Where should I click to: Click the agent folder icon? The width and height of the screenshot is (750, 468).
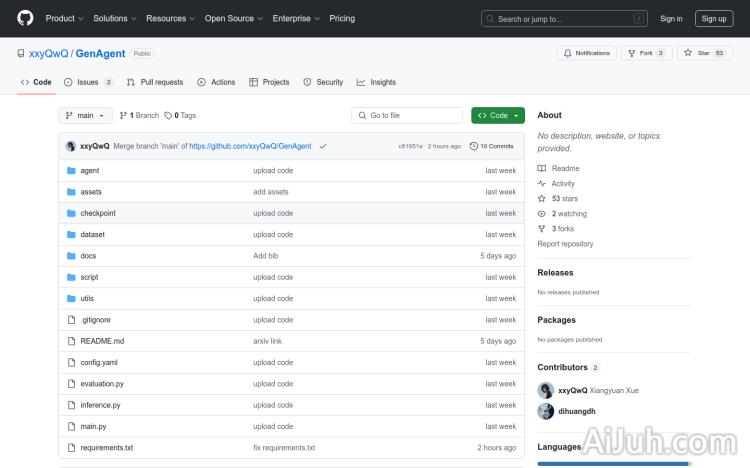tap(71, 171)
